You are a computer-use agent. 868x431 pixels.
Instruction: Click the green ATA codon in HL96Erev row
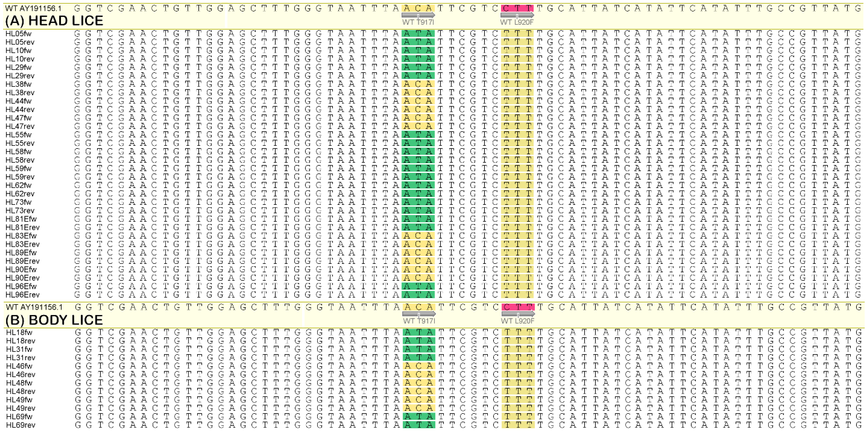(x=418, y=295)
